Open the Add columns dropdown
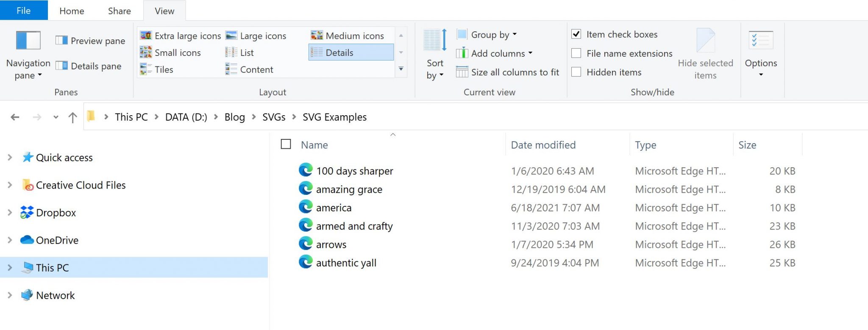The height and width of the screenshot is (330, 868). click(x=494, y=53)
